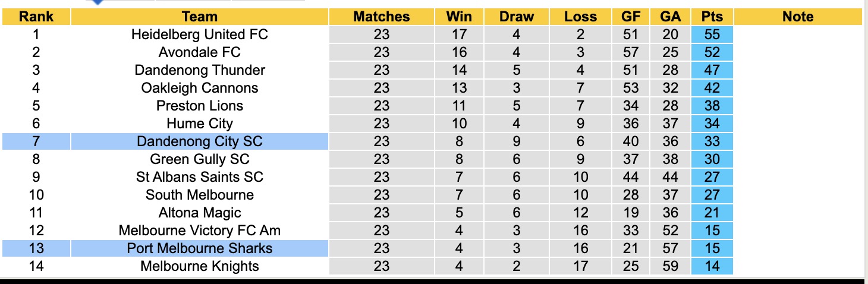
Task: Click the Note column header
Action: click(x=798, y=17)
